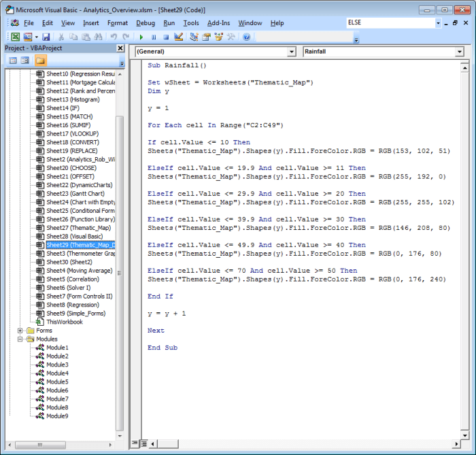476x455 pixels.
Task: Click the Cut scissors icon
Action: point(61,37)
